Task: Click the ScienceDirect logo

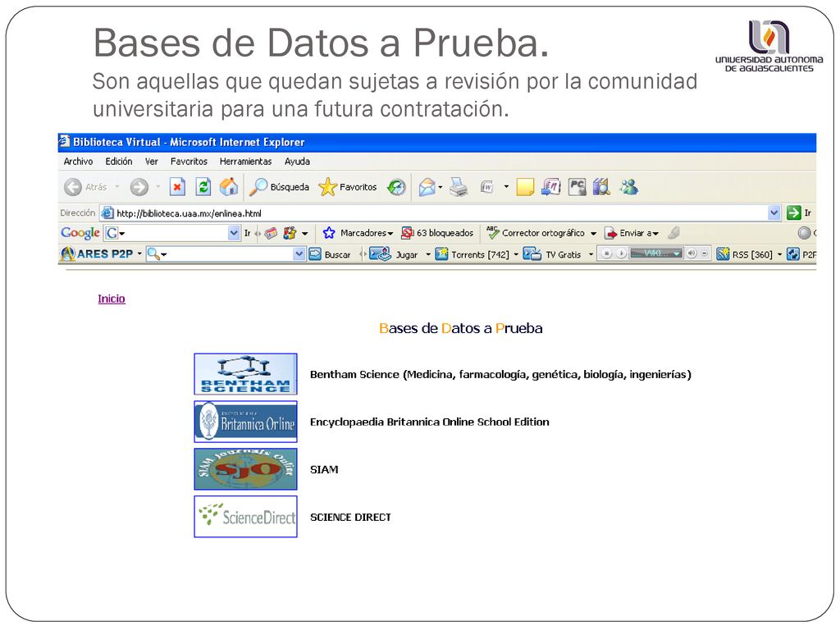Action: (245, 517)
